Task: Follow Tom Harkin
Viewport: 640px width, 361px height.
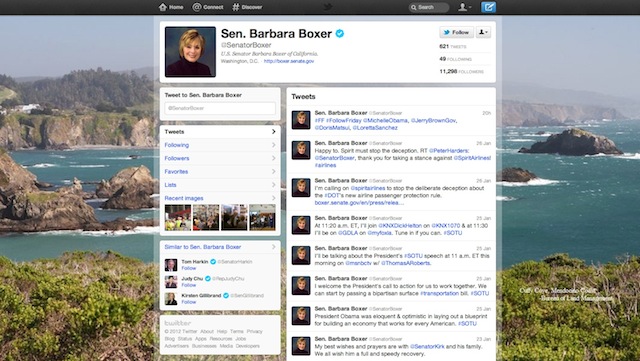Action: tap(189, 268)
